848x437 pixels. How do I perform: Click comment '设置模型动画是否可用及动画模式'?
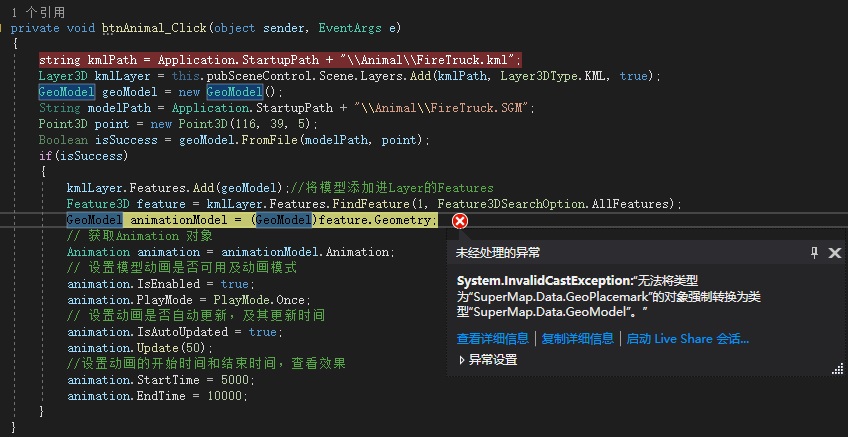tap(182, 268)
